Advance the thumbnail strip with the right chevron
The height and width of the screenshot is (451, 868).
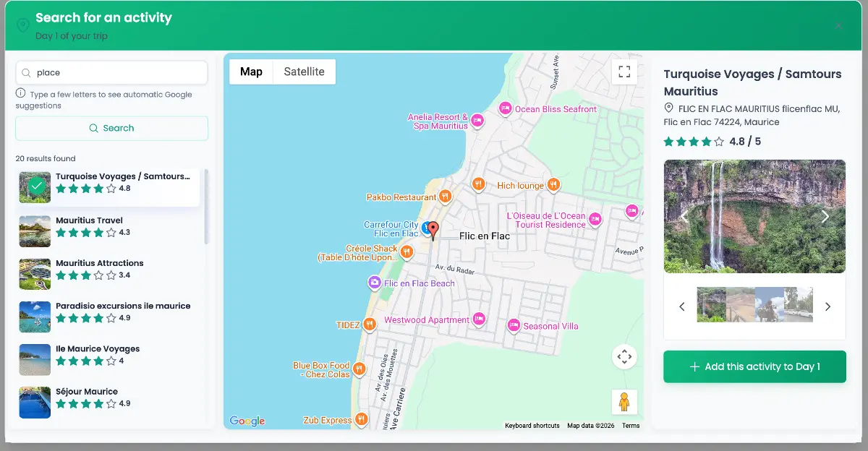pyautogui.click(x=827, y=306)
